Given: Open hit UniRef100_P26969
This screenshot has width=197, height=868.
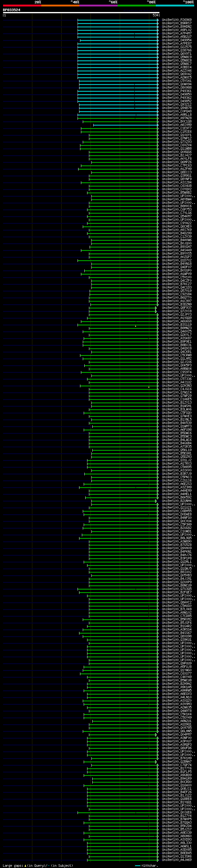Looking at the screenshot, I should [x=176, y=20].
